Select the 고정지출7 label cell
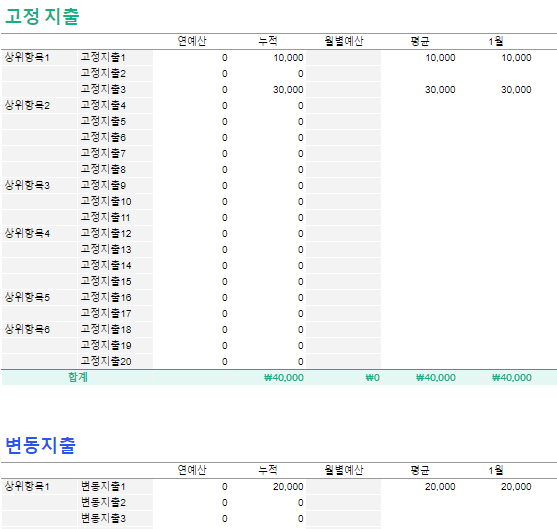This screenshot has height=529, width=557. (115, 153)
